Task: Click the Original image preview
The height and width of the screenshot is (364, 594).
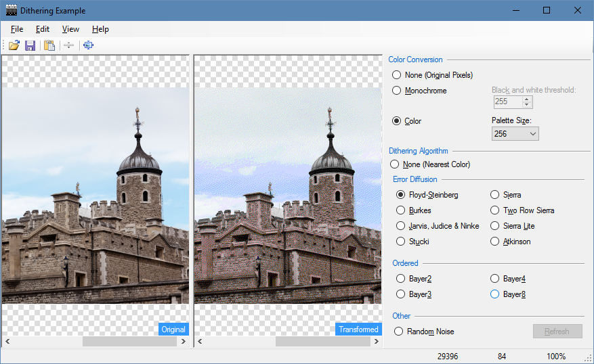Action: 96,196
